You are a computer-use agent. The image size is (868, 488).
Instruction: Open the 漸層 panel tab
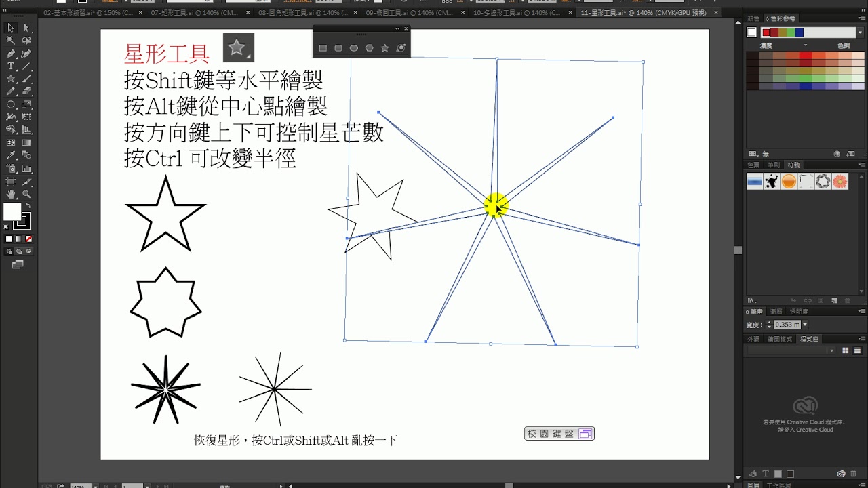776,311
